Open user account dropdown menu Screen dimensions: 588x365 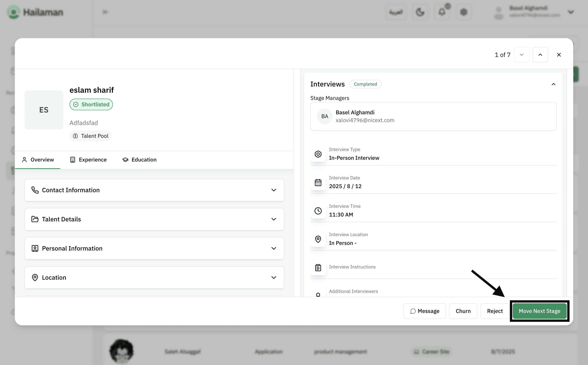click(571, 12)
